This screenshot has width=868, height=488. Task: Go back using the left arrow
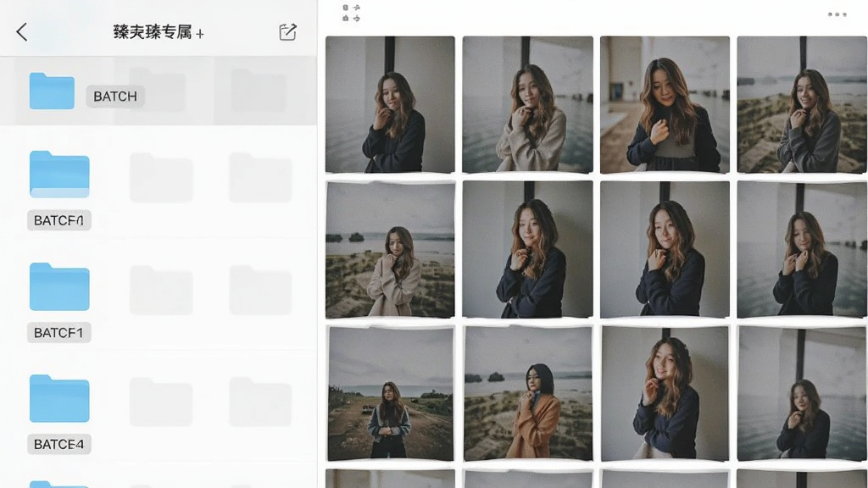(x=21, y=32)
